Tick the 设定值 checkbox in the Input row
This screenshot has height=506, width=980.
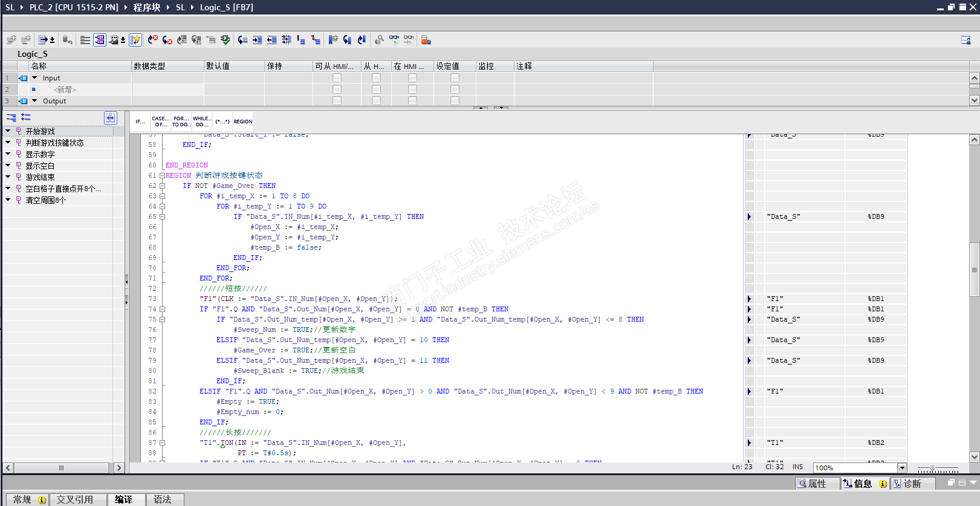[455, 78]
